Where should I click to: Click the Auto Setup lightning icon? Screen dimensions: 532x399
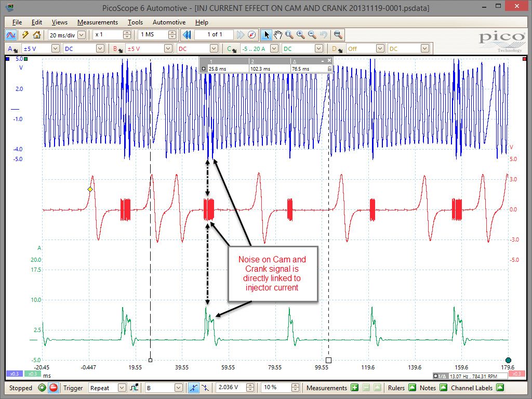25,35
